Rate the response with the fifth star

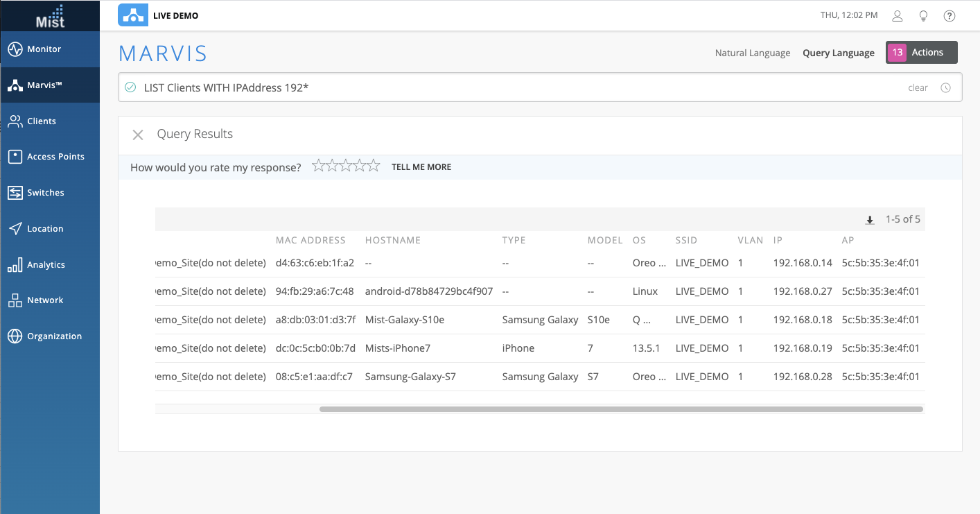pos(374,166)
